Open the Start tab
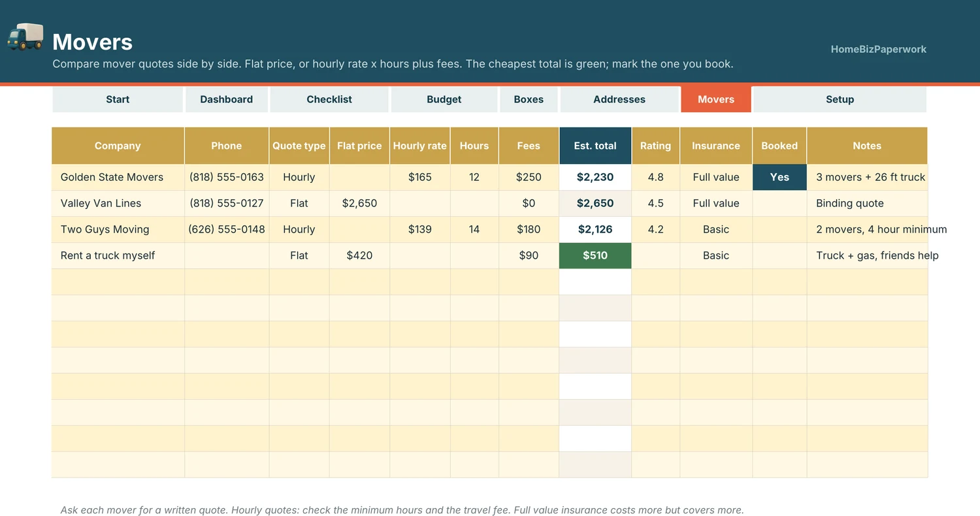Screen dimensions: 980x516 click(x=118, y=99)
